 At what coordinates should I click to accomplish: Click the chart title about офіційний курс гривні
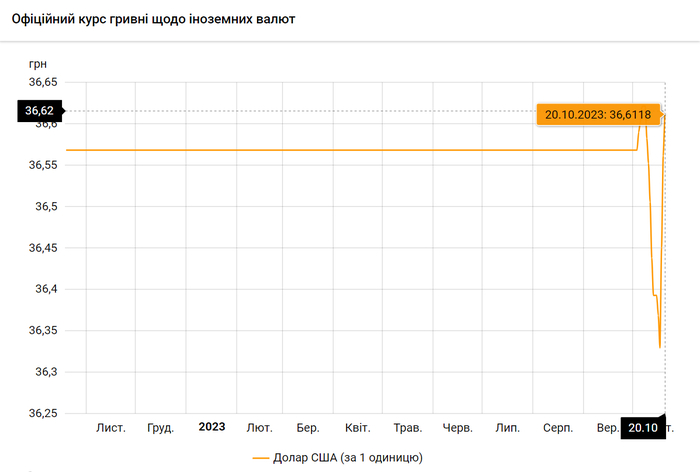coord(153,20)
